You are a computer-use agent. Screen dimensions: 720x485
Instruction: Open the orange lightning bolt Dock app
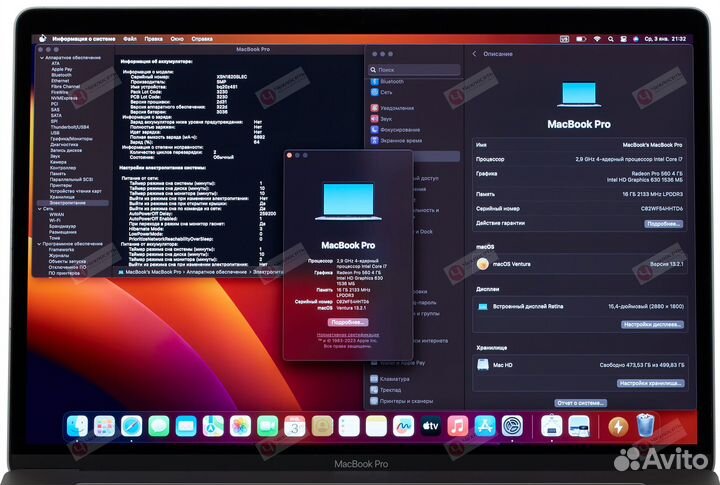pyautogui.click(x=618, y=426)
